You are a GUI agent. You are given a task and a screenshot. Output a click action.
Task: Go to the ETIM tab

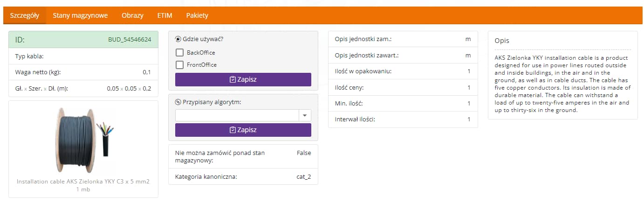pyautogui.click(x=164, y=15)
